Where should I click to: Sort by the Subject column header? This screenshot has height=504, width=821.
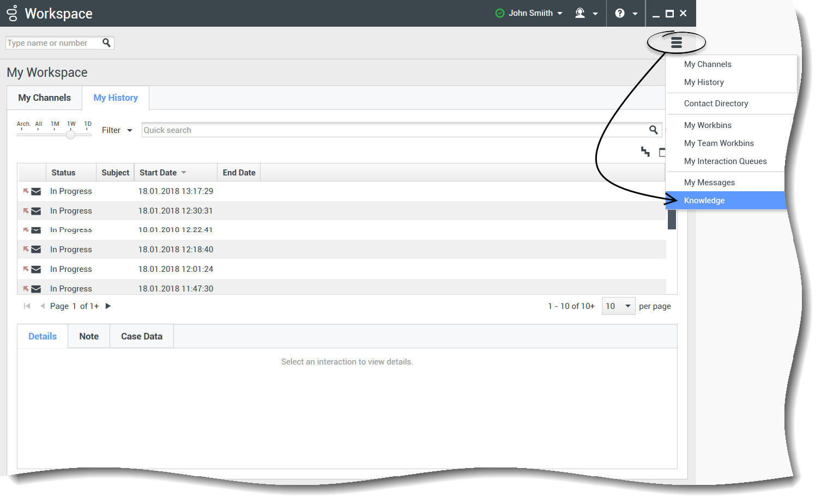(115, 173)
